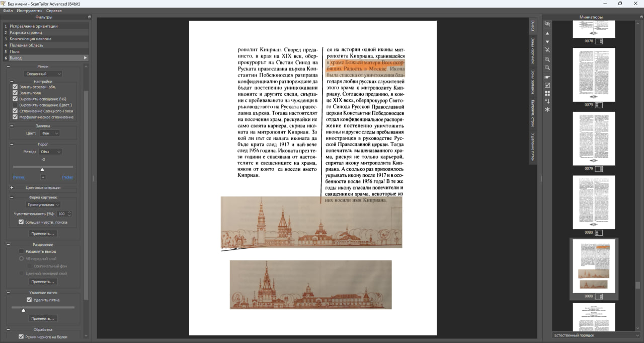
Task: Open the Прямоугольная picture shape dropdown
Action: coord(43,205)
